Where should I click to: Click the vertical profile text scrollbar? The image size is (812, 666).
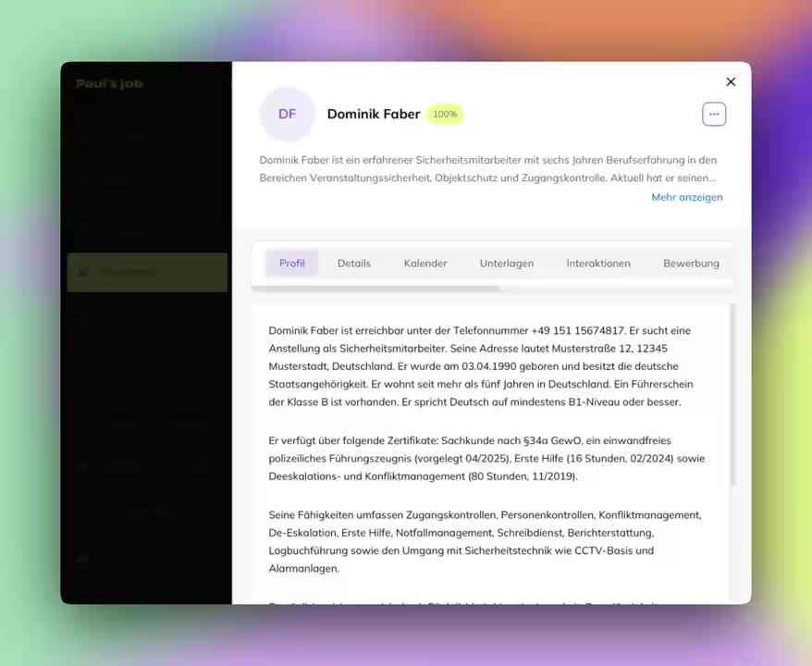(732, 395)
